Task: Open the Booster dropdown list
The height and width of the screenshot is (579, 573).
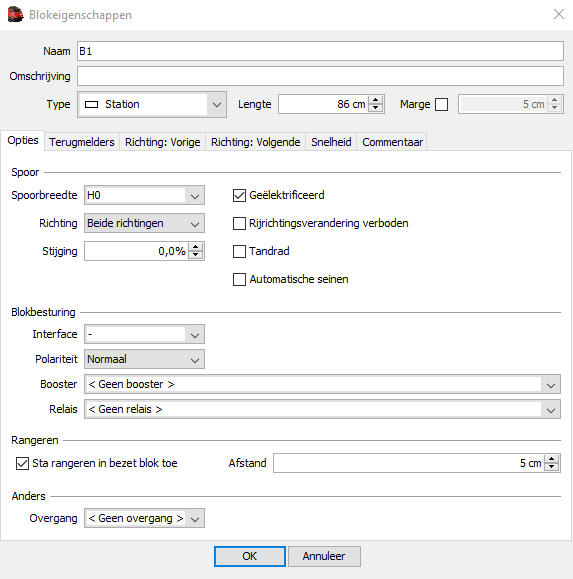Action: click(x=322, y=384)
